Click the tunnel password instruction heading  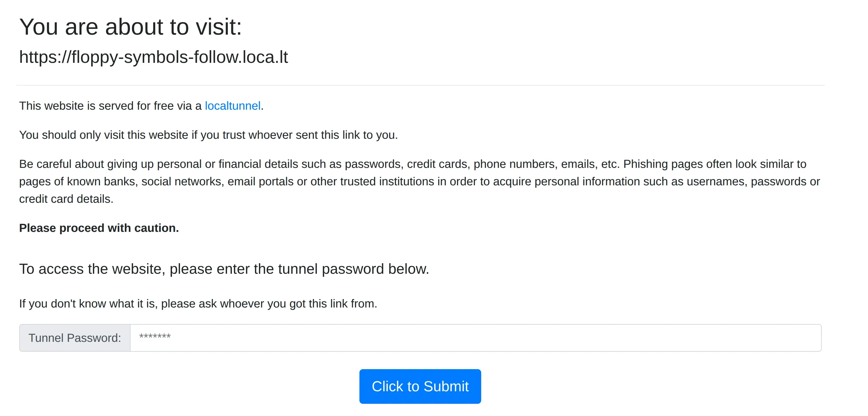click(224, 269)
